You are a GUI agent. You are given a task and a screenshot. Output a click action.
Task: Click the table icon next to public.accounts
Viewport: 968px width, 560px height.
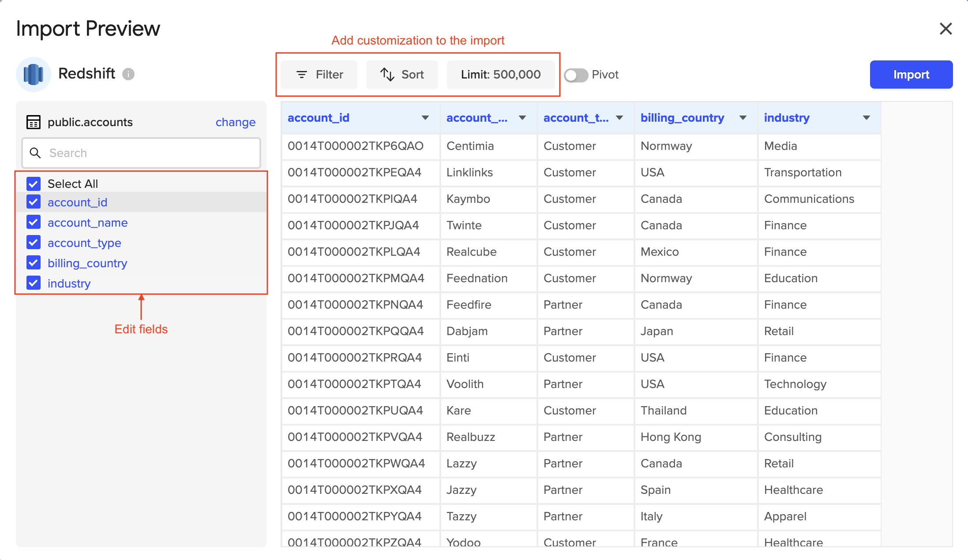(34, 122)
